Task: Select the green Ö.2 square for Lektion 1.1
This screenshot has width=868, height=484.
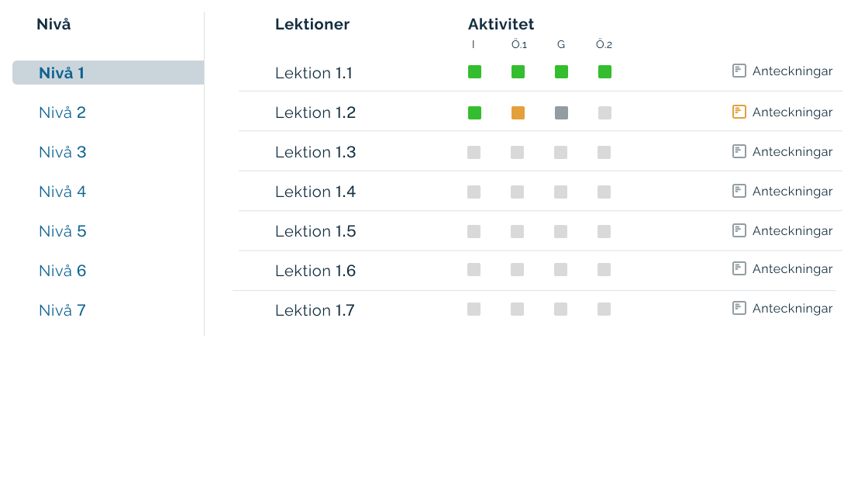Action: 604,72
